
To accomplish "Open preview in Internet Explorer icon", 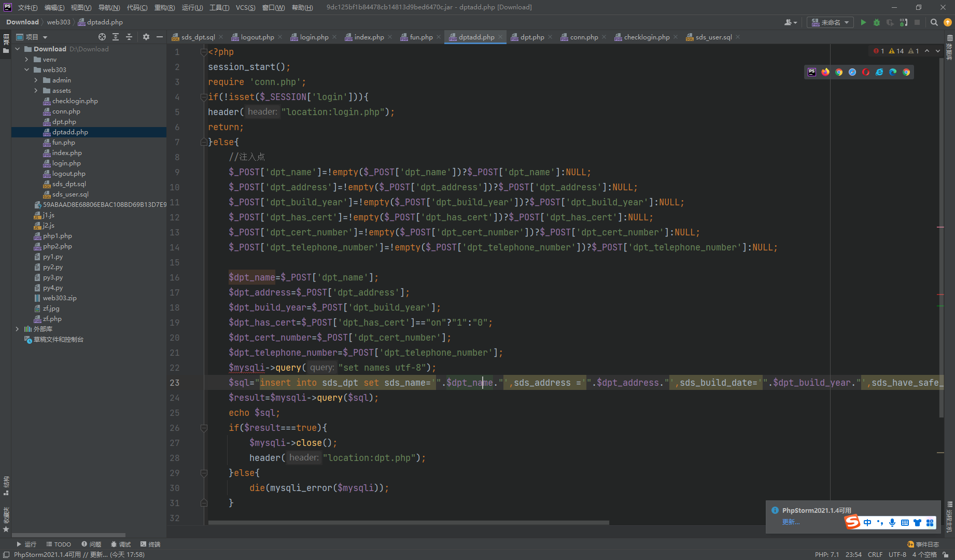I will pyautogui.click(x=879, y=72).
